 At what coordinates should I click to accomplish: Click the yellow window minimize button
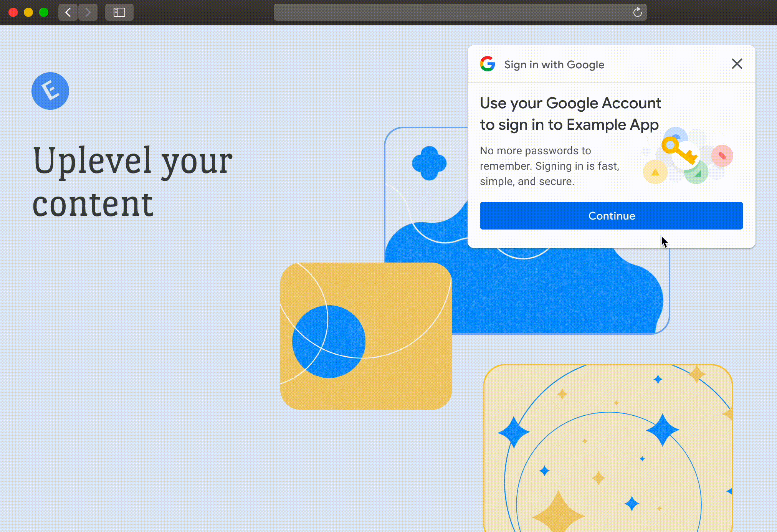pyautogui.click(x=28, y=12)
